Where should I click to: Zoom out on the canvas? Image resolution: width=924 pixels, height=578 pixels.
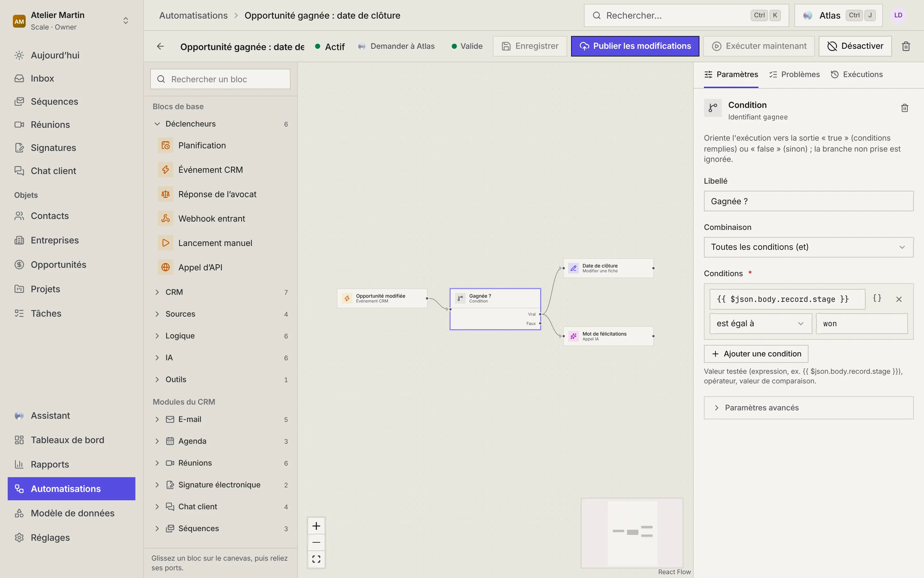click(316, 542)
